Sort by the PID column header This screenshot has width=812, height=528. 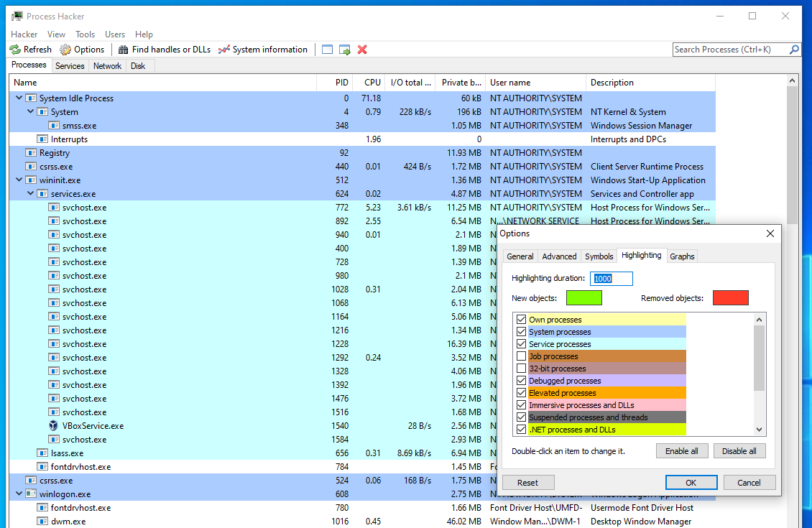click(x=335, y=83)
